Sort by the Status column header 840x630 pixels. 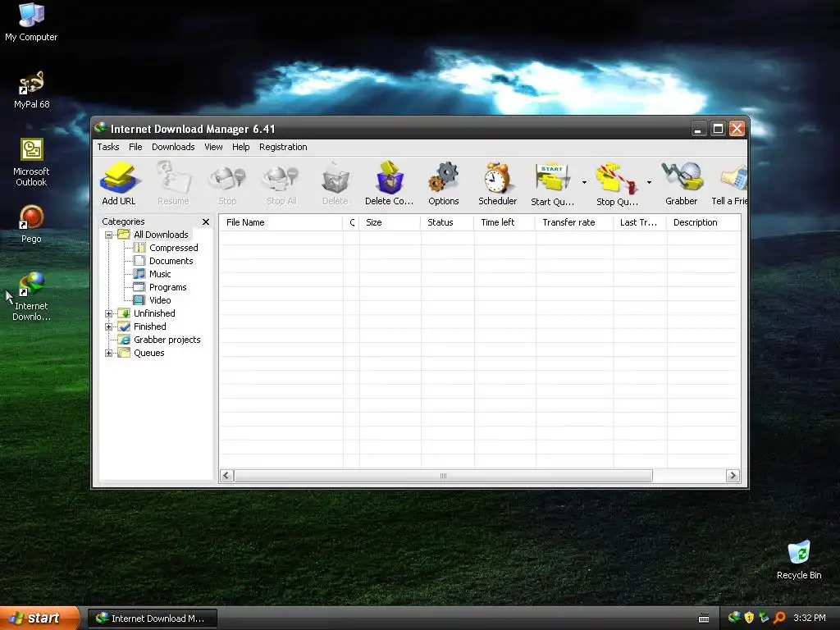[447, 222]
